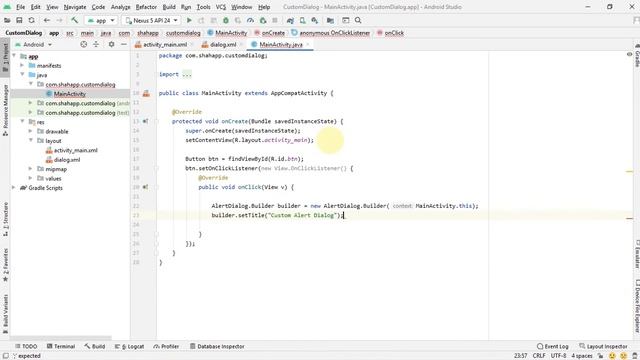The height and width of the screenshot is (360, 640).
Task: Collapse the layout folder
Action: [x=31, y=141]
